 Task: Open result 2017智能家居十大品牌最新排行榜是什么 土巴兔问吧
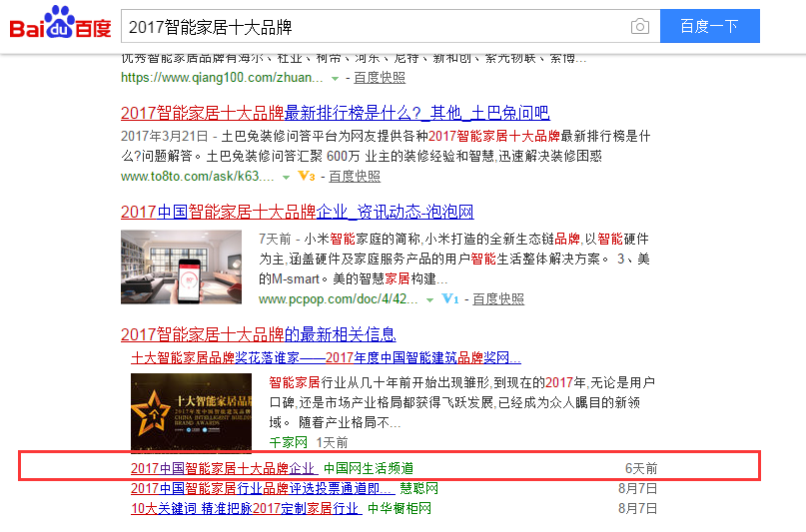pyautogui.click(x=336, y=113)
